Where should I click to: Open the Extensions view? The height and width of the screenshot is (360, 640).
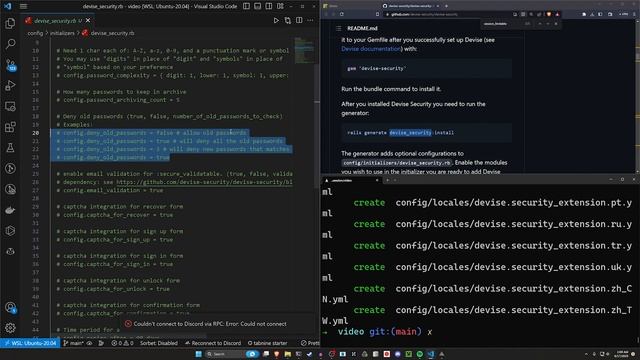(x=10, y=127)
